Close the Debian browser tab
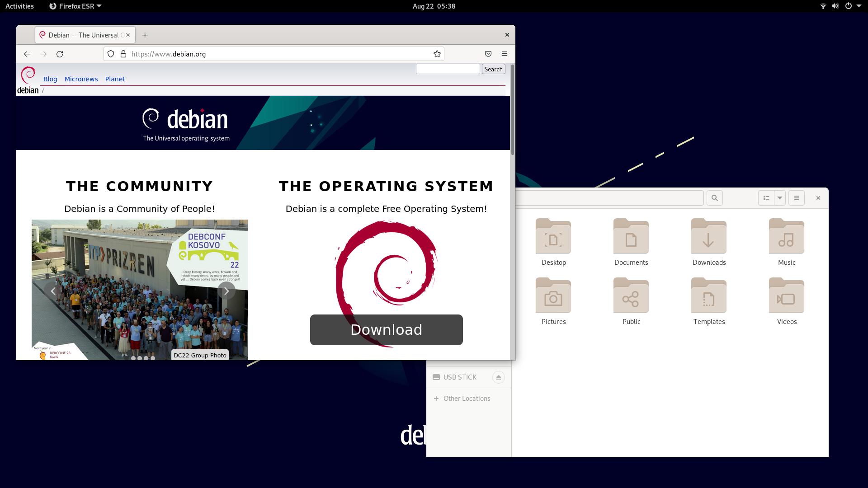This screenshot has width=868, height=488. coord(128,35)
